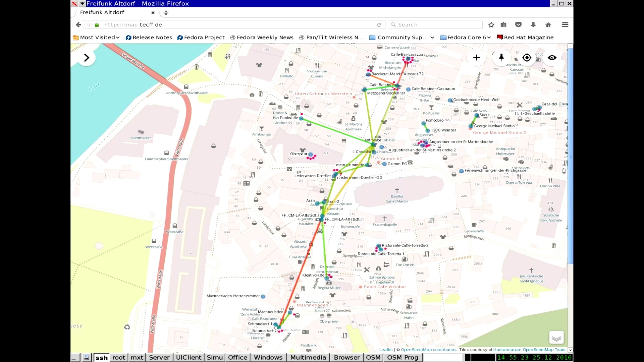Click the Pocket save icon
The image size is (644, 362).
tap(518, 25)
